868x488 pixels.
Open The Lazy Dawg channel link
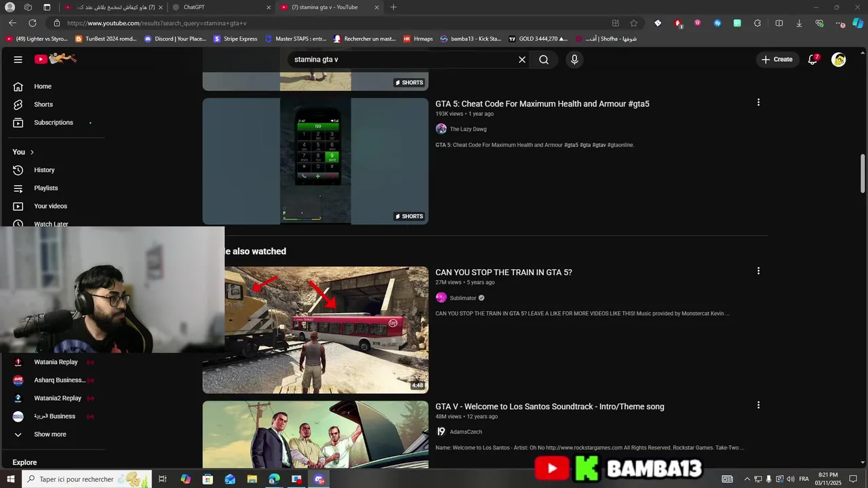468,129
